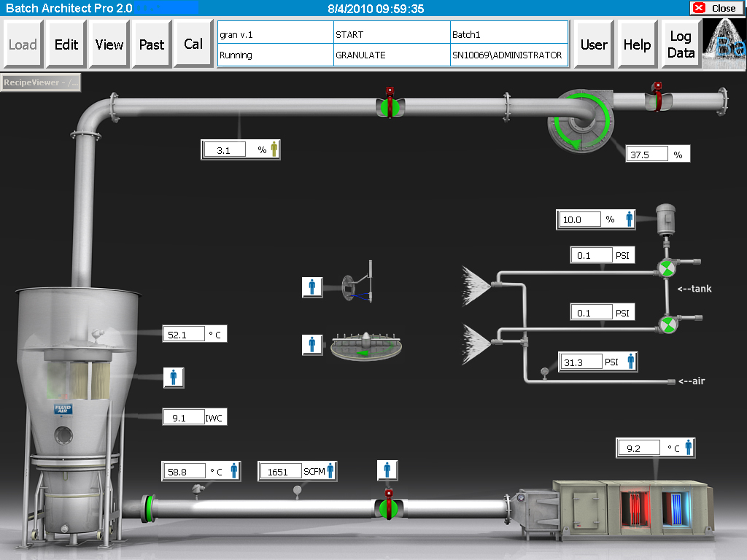Click the person icon beside 9.2 °C
The width and height of the screenshot is (747, 560).
(689, 447)
